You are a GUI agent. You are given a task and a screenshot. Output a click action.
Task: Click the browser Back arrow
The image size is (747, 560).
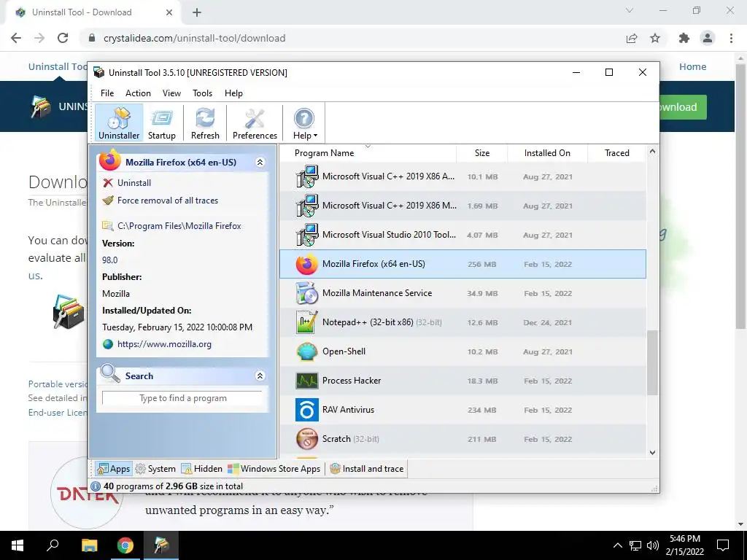pyautogui.click(x=16, y=38)
